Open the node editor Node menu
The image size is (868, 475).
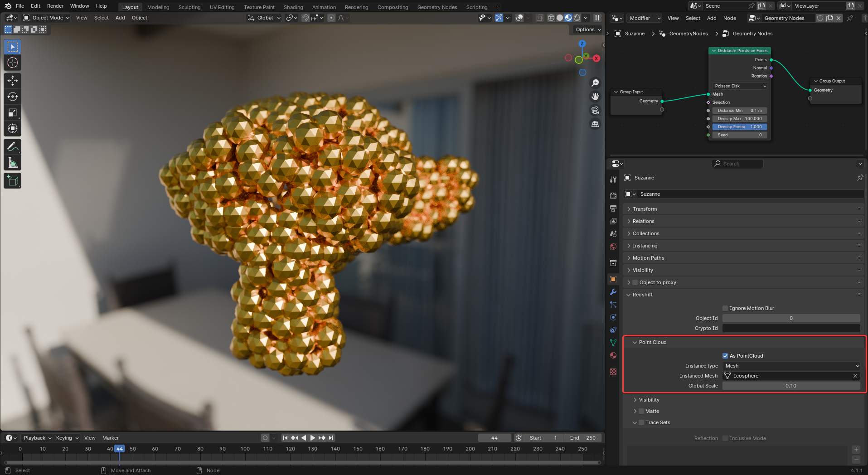[730, 18]
